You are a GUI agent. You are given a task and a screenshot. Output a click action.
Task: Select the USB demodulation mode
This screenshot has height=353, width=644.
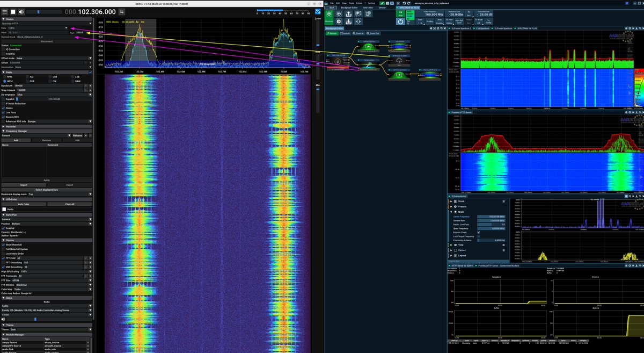pyautogui.click(x=50, y=77)
